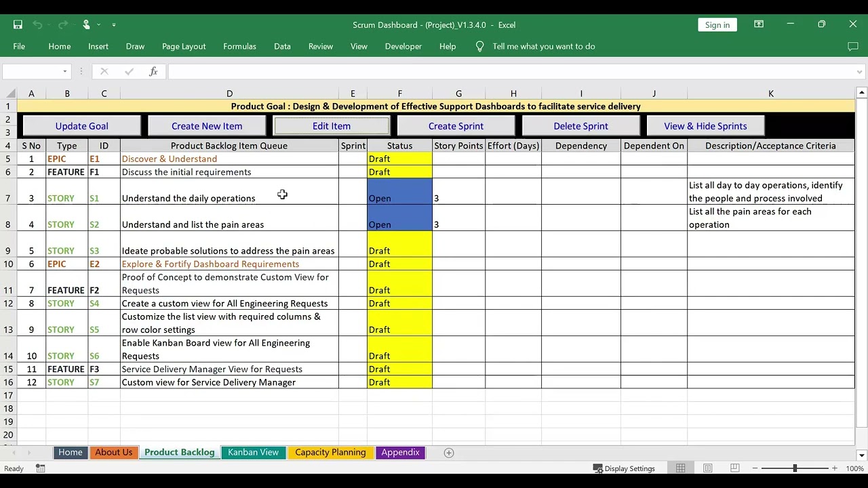Click the macro recording status bar icon

(x=41, y=468)
